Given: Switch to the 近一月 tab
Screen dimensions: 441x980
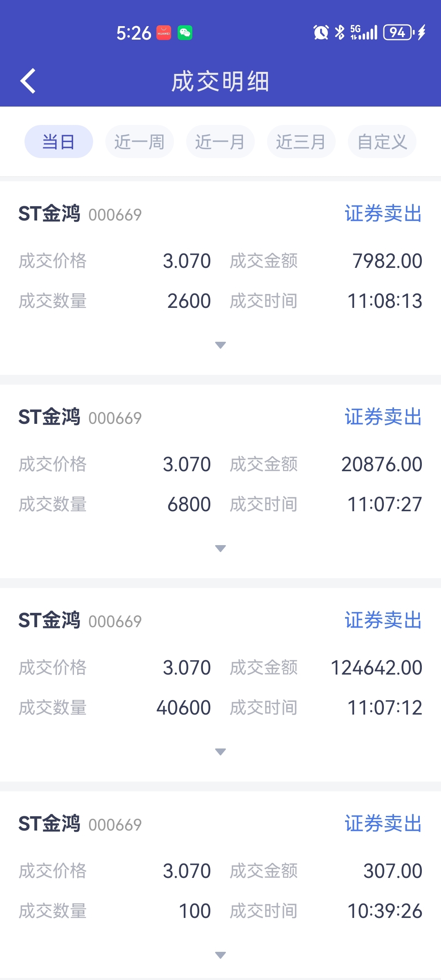Looking at the screenshot, I should 220,142.
